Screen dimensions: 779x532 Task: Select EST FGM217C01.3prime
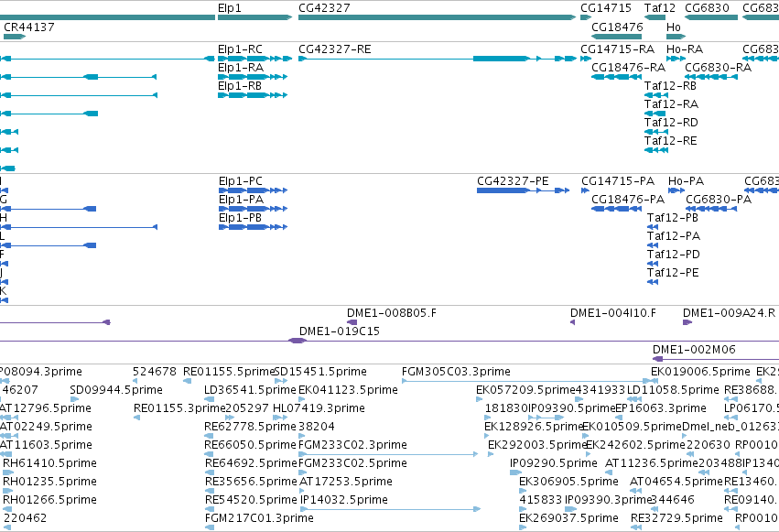point(209,527)
